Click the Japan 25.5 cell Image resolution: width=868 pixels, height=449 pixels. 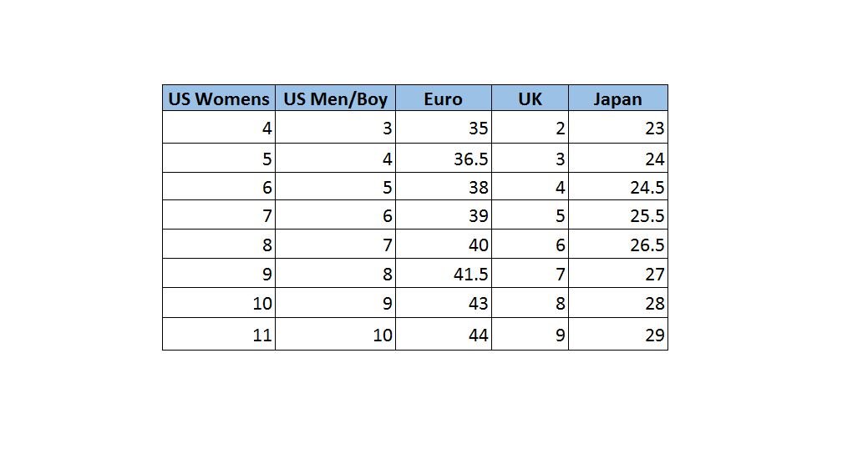pos(618,215)
